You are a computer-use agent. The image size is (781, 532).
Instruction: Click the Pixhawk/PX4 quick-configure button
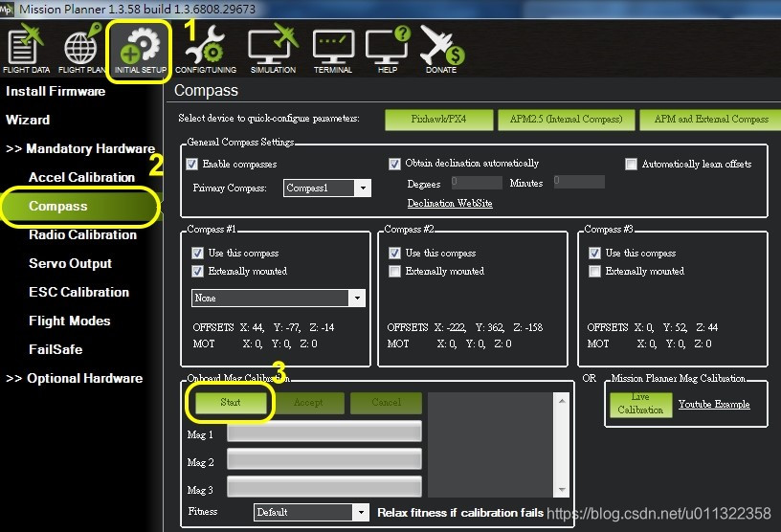click(x=438, y=120)
